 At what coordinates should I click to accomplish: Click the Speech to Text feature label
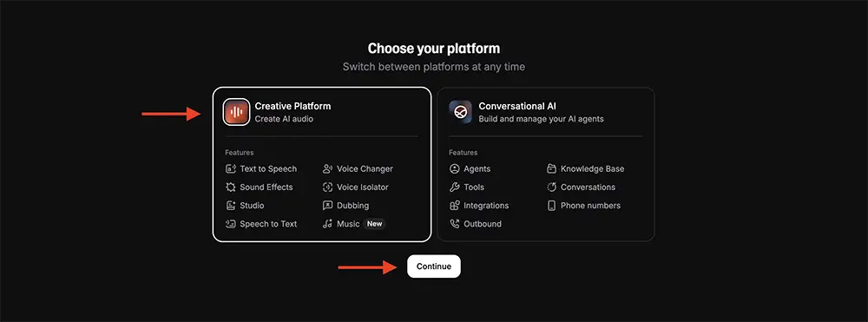point(268,224)
